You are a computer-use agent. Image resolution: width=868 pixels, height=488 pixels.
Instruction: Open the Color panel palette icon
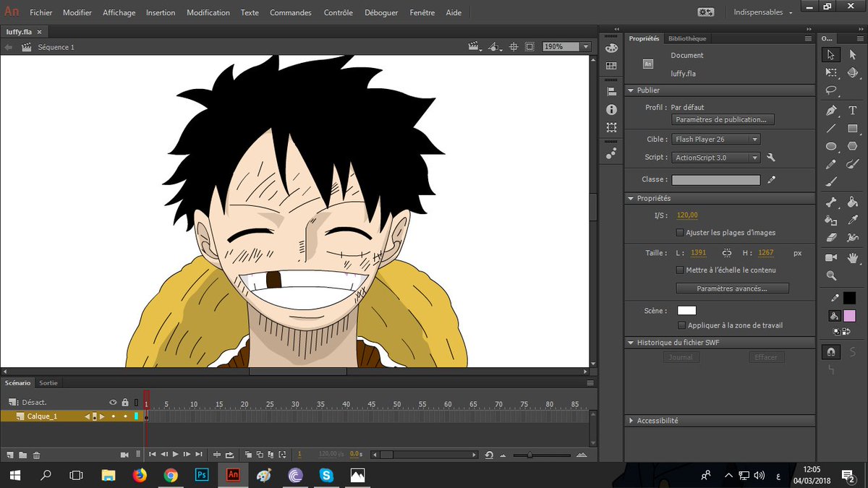point(611,48)
